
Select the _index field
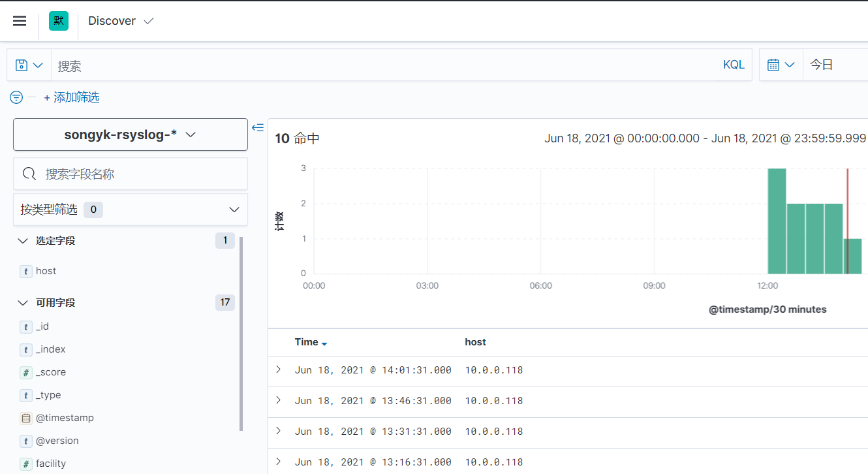point(51,349)
